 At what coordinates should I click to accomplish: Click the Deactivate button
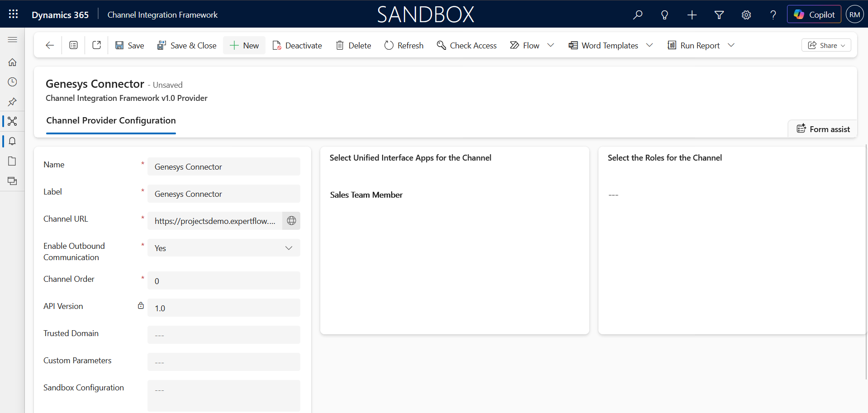coord(297,45)
